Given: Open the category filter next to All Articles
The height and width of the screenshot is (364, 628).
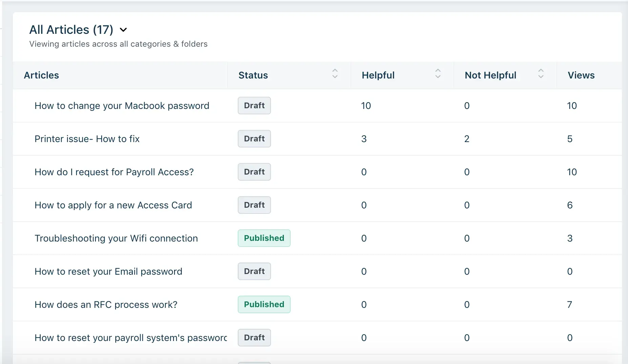Looking at the screenshot, I should coord(123,30).
